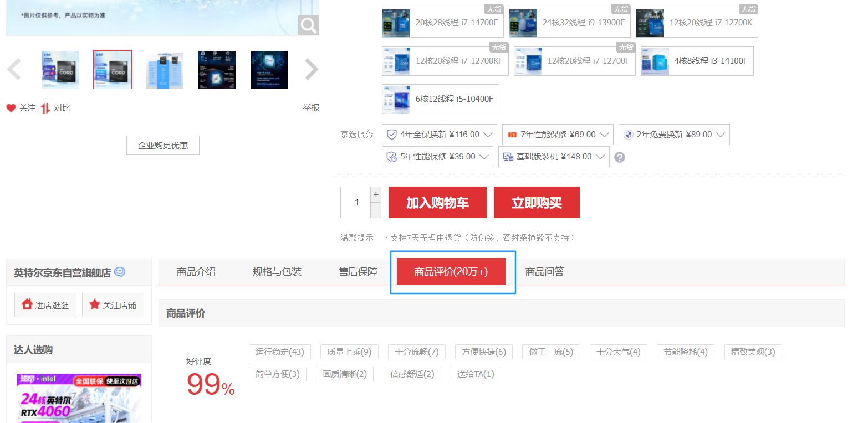Click the magnifier zoom icon on product image

309,25
